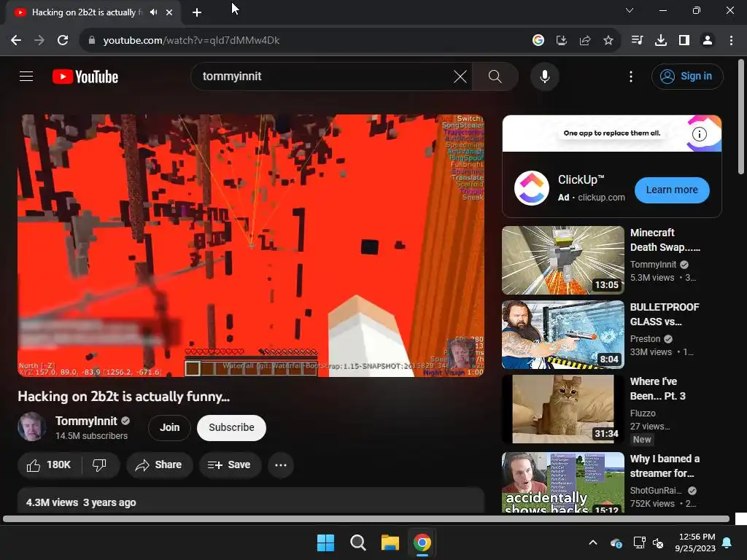Click the share page icon in address bar

pos(585,40)
